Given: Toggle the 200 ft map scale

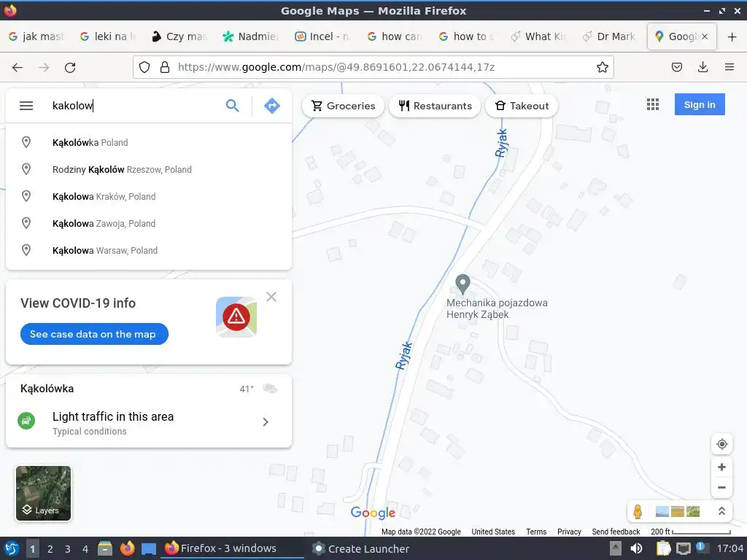Looking at the screenshot, I should [x=691, y=532].
